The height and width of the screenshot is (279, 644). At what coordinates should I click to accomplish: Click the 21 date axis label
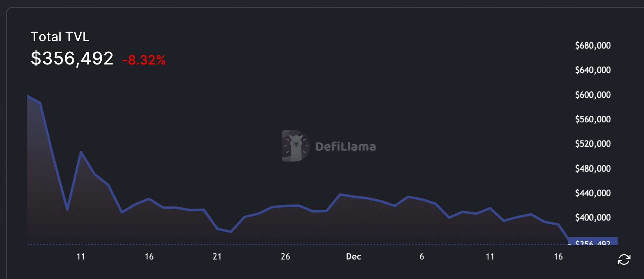[217, 257]
